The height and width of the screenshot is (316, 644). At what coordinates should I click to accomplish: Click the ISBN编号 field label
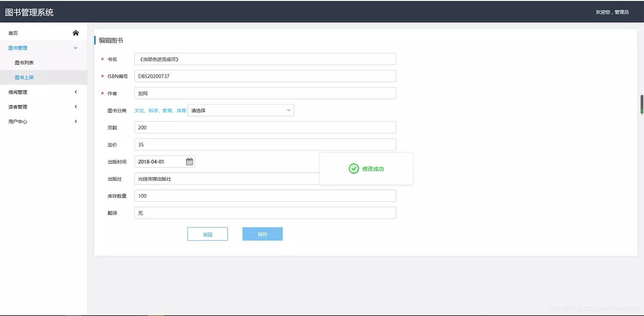point(118,76)
